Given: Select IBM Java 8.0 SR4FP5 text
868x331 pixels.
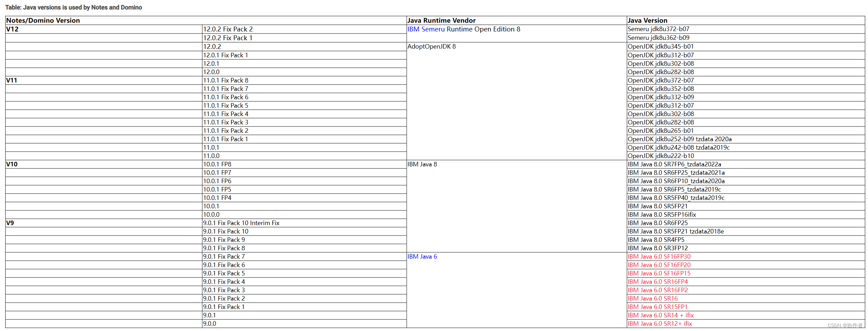Looking at the screenshot, I should point(656,240).
